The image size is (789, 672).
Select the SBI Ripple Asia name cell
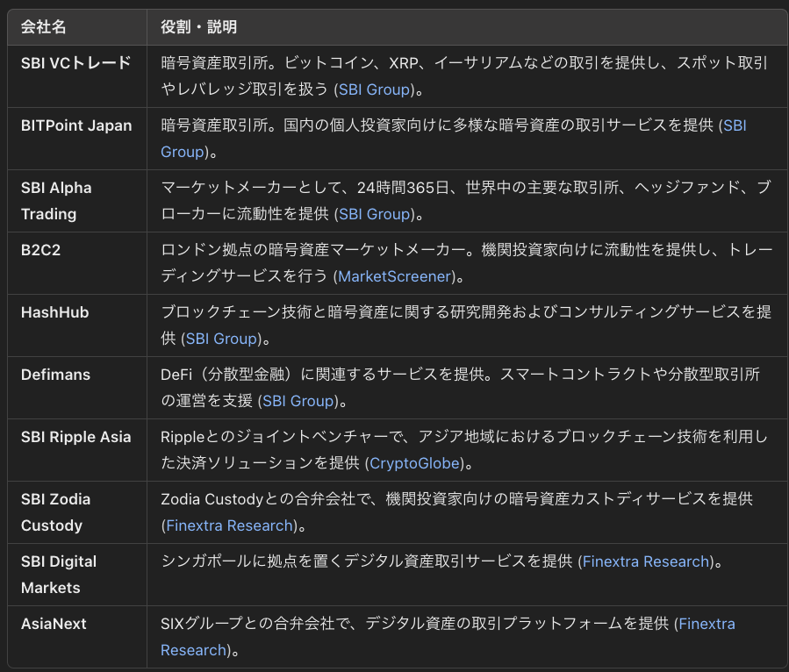coord(77,450)
